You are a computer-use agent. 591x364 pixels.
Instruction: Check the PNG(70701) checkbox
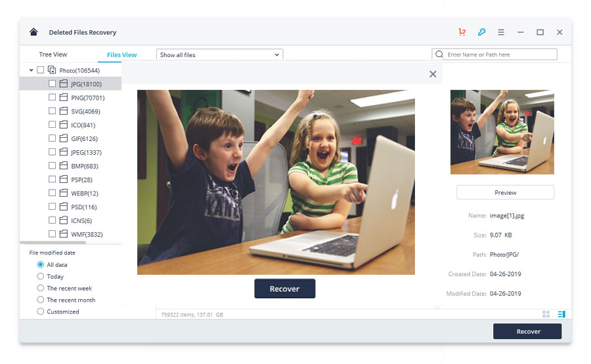[52, 97]
